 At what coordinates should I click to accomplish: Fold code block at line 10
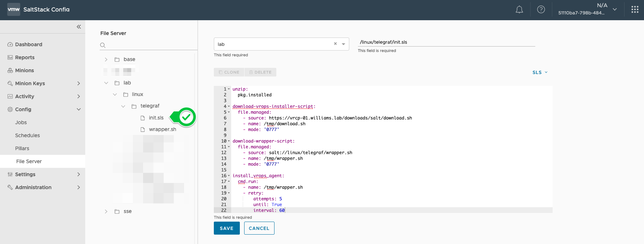(x=229, y=141)
